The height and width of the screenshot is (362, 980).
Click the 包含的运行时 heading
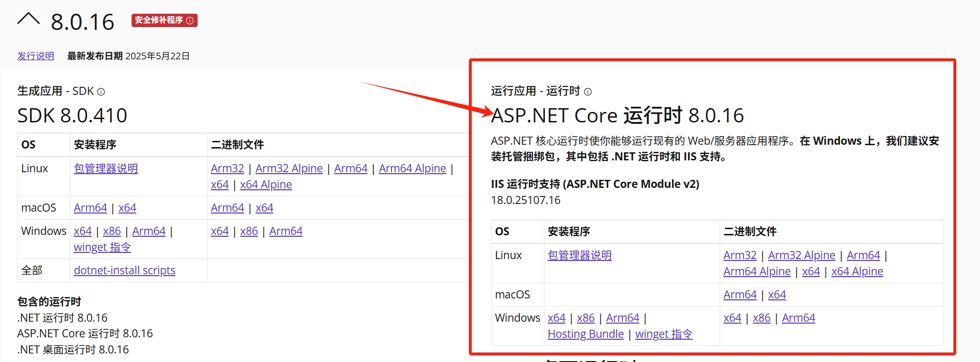click(49, 302)
